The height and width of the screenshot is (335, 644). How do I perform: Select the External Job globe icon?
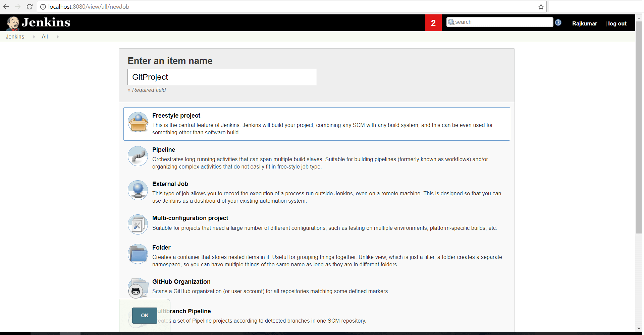point(138,190)
